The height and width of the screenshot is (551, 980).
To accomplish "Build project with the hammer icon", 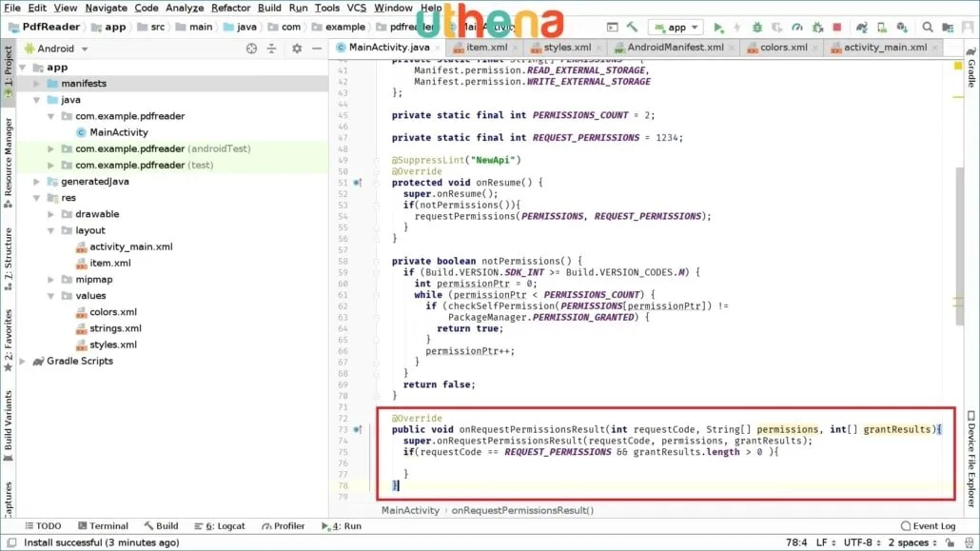I will point(632,28).
